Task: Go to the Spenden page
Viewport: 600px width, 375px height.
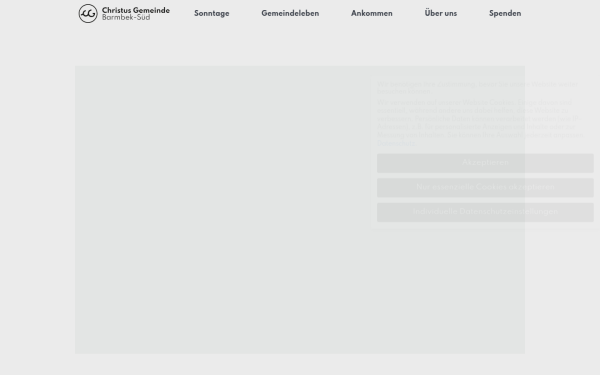Action: (505, 13)
